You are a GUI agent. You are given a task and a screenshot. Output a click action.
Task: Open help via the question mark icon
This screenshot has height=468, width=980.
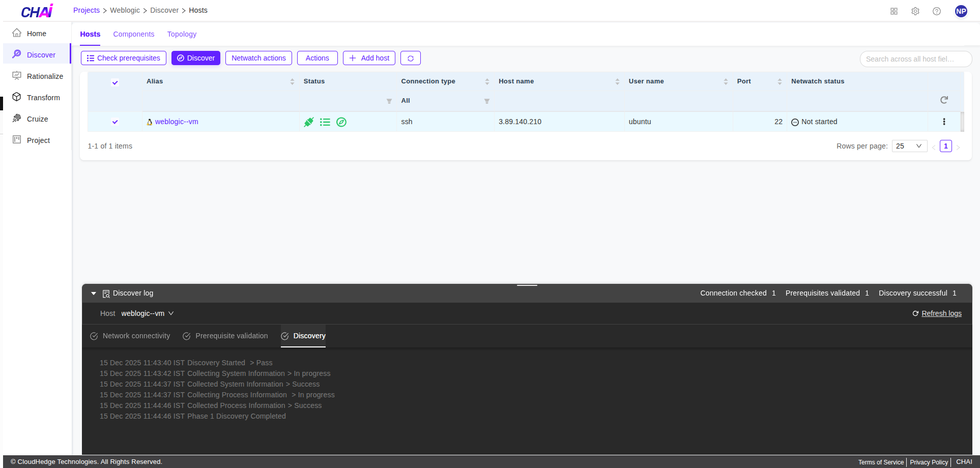(x=936, y=11)
